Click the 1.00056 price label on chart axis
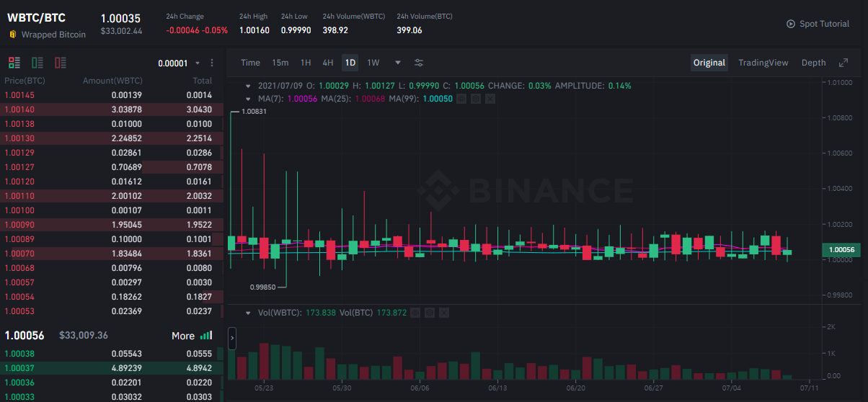The height and width of the screenshot is (402, 868). coord(842,250)
